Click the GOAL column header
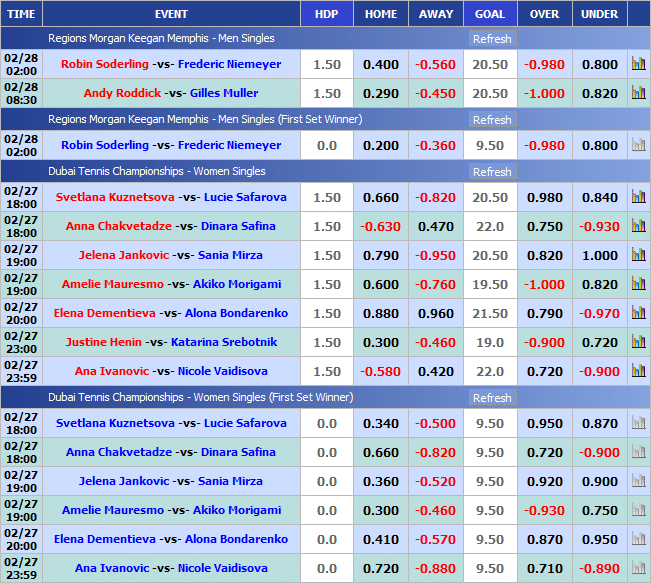Viewport: 651px width, 583px height. click(x=489, y=14)
